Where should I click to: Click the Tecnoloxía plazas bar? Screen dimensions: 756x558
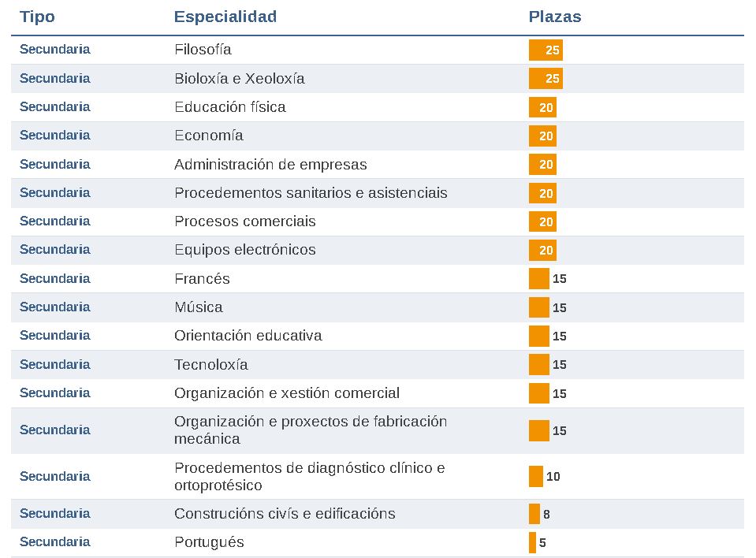tap(539, 365)
